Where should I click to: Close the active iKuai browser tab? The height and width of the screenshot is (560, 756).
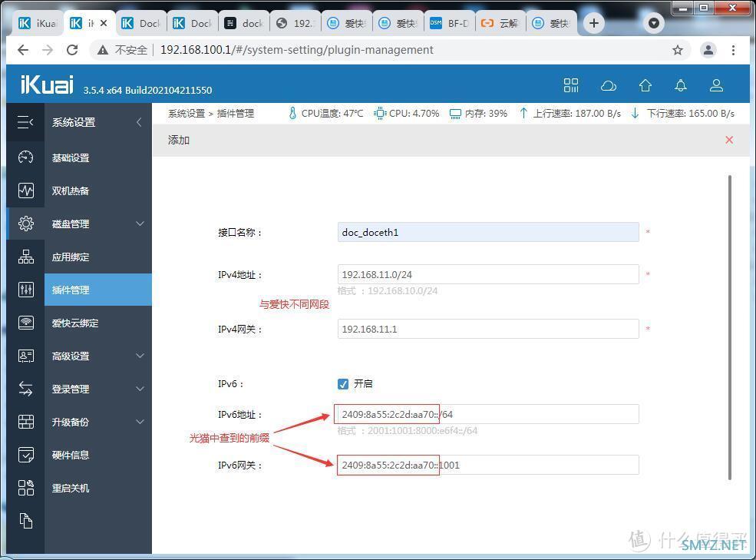(x=104, y=23)
